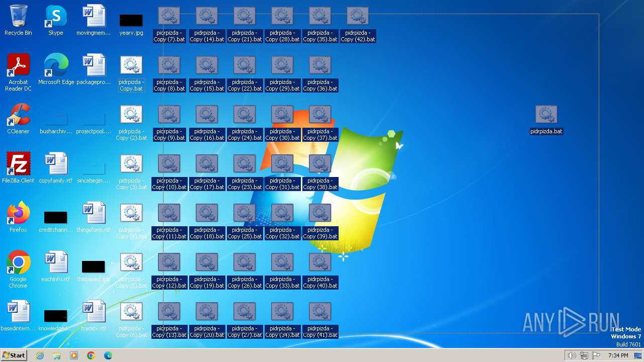Viewport: 644px width, 362px height.
Task: Open Windows Media Player from taskbar
Action: [x=74, y=355]
